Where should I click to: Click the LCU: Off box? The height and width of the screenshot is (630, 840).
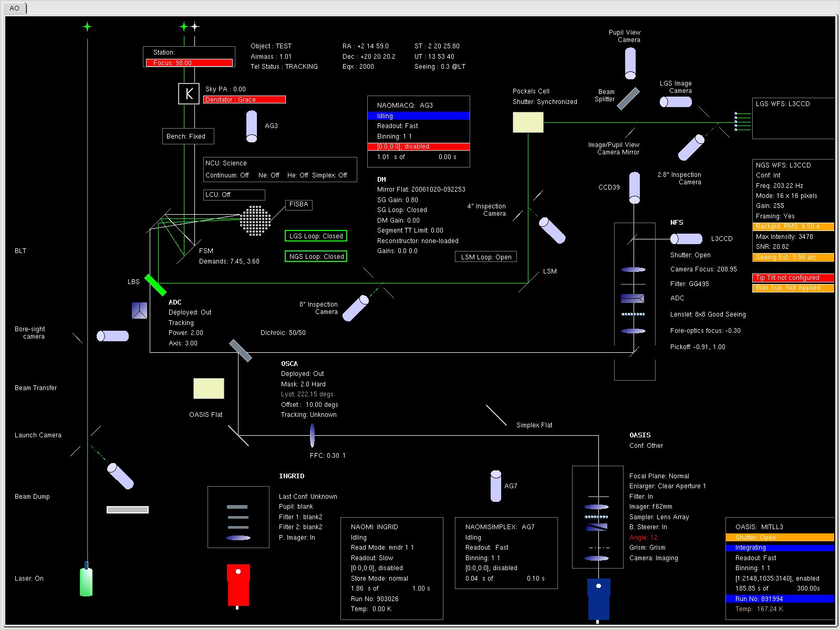(234, 195)
